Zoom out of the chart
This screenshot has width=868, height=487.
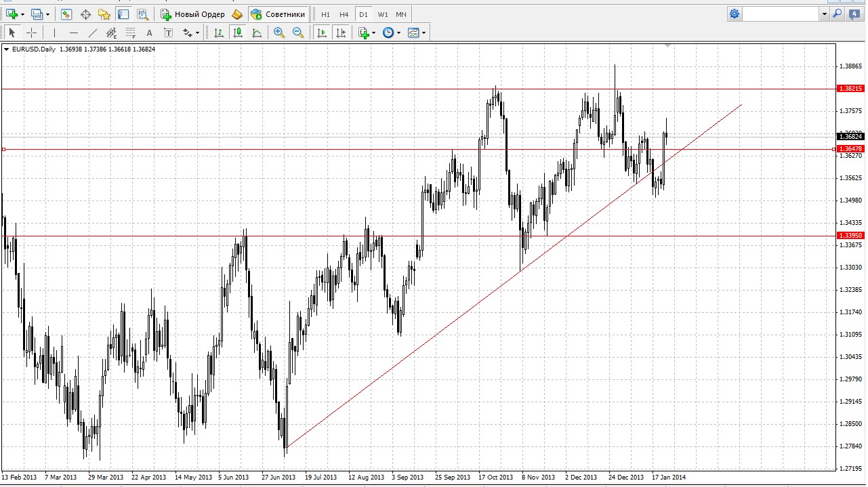pos(298,33)
